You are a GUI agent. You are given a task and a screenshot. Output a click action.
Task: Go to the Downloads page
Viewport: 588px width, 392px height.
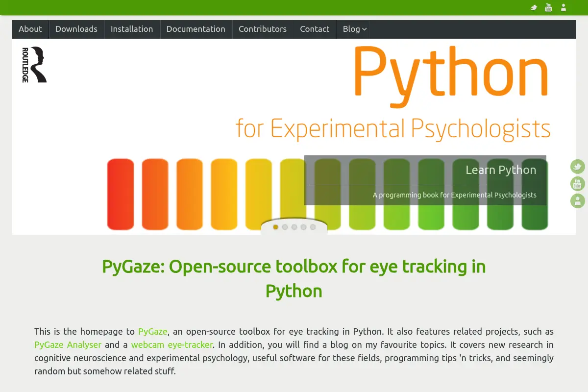click(76, 29)
